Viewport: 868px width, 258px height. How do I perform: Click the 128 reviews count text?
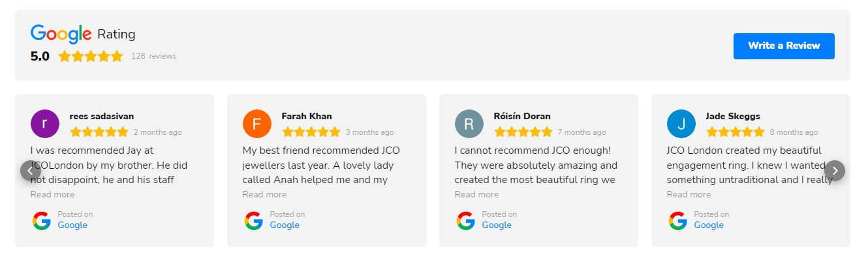point(153,56)
